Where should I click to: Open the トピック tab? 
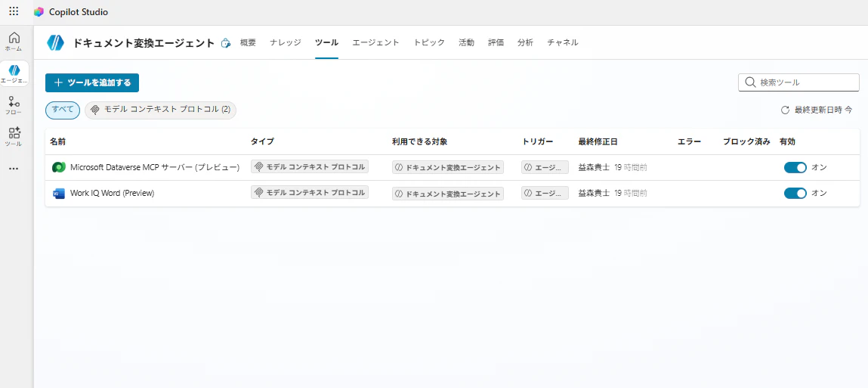click(x=429, y=42)
